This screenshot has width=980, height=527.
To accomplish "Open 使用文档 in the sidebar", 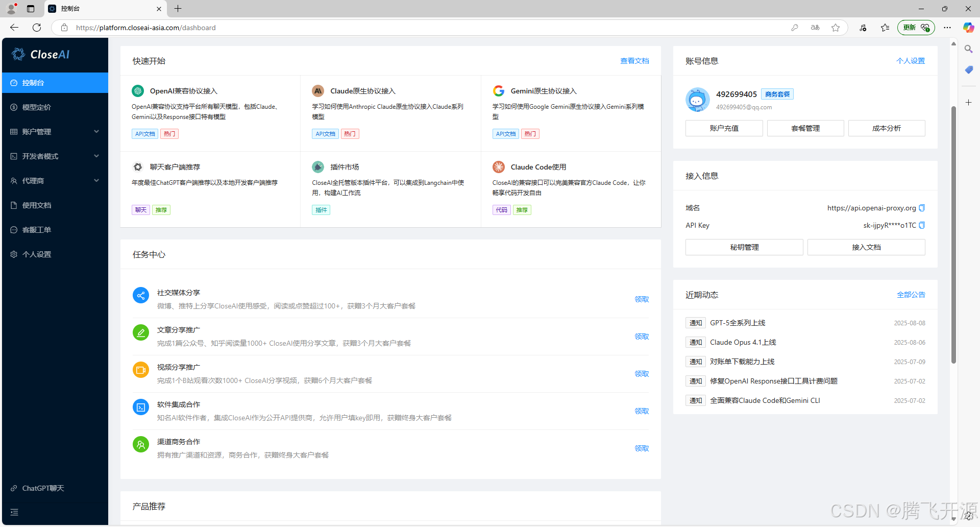I will (55, 205).
